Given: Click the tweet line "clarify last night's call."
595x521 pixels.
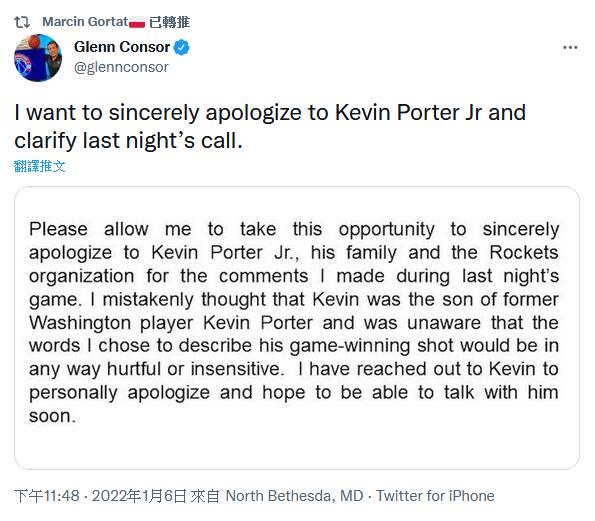Looking at the screenshot, I should click(x=128, y=141).
